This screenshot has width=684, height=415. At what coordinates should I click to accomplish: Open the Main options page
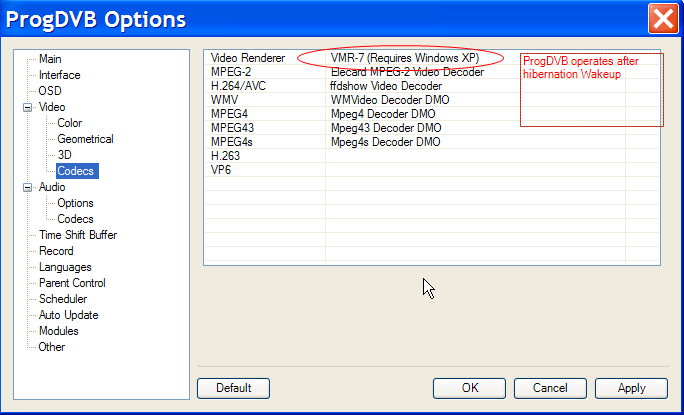pos(50,59)
